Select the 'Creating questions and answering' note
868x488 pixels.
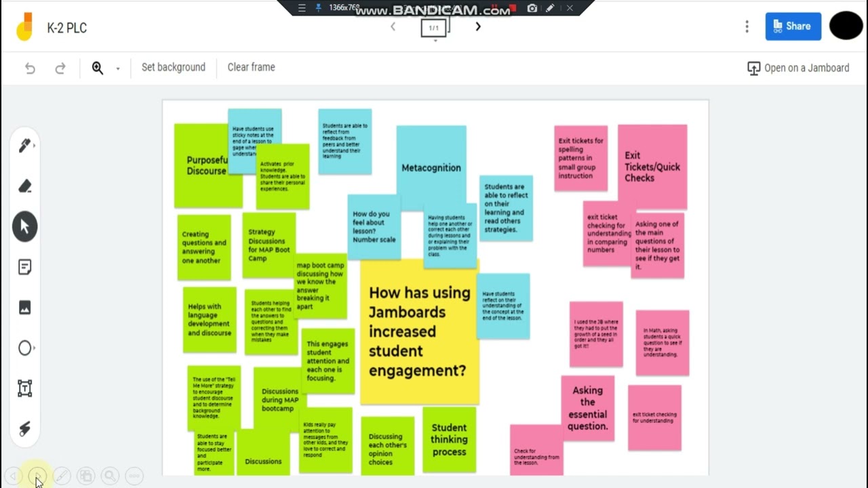coord(204,247)
